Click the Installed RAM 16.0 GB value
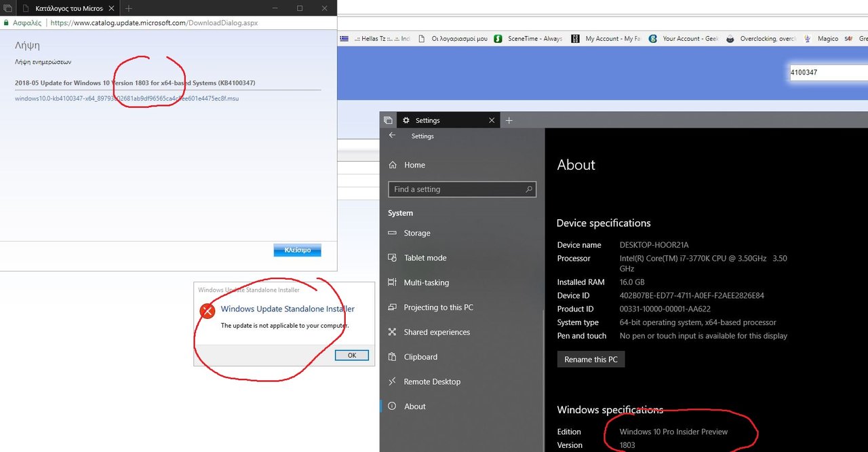Screen dimensions: 868x452 632,282
